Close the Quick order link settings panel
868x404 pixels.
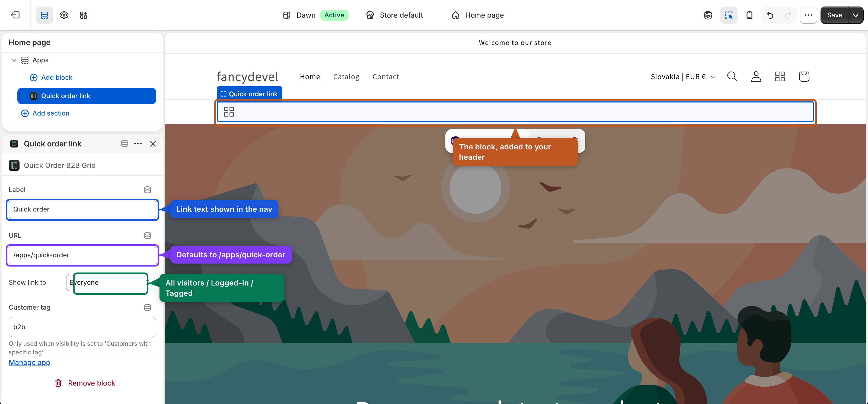pyautogui.click(x=153, y=143)
